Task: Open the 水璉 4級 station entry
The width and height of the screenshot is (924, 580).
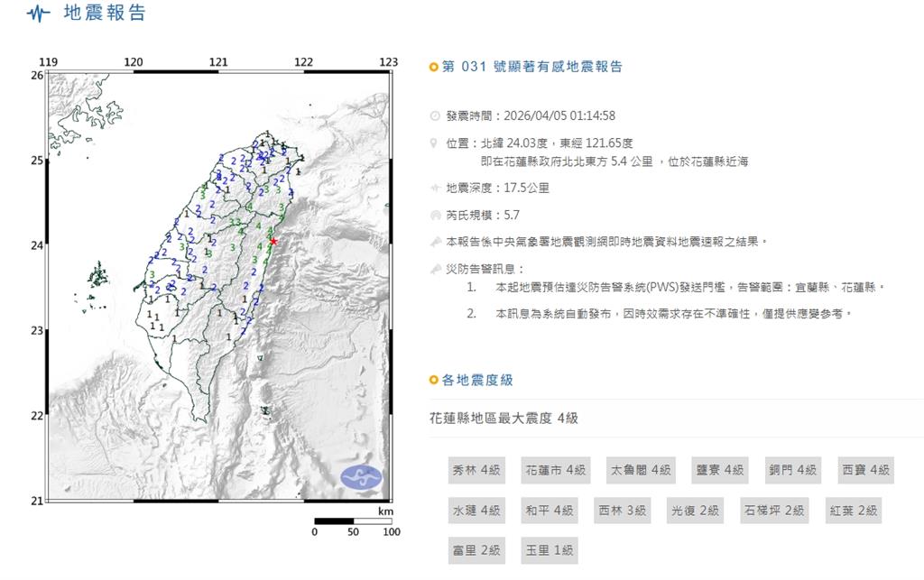Action: coord(476,510)
